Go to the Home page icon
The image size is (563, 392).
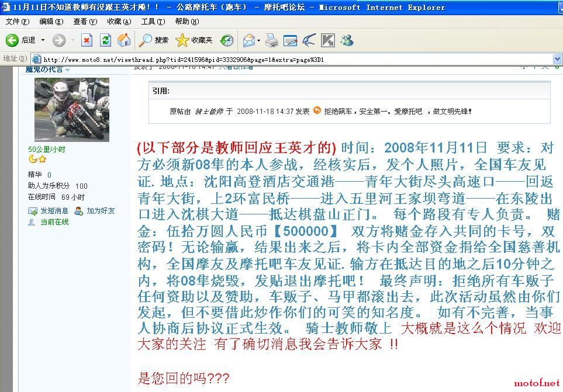click(124, 40)
